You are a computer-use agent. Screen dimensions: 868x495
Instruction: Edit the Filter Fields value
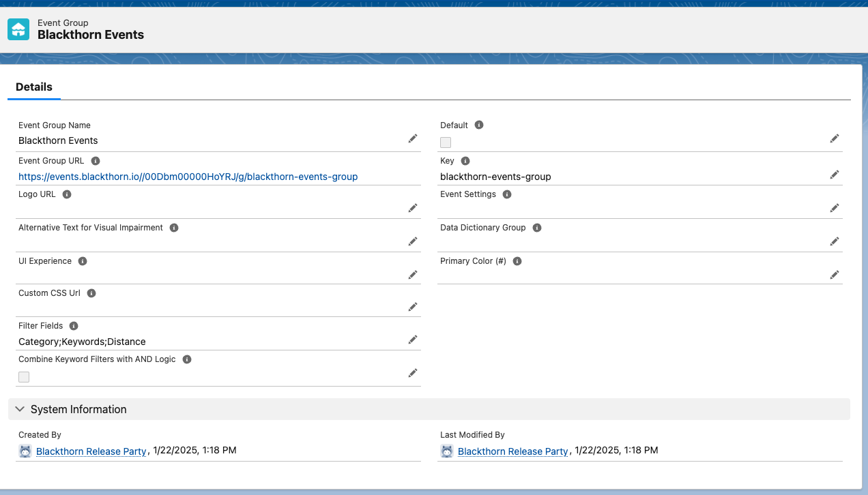pyautogui.click(x=413, y=340)
